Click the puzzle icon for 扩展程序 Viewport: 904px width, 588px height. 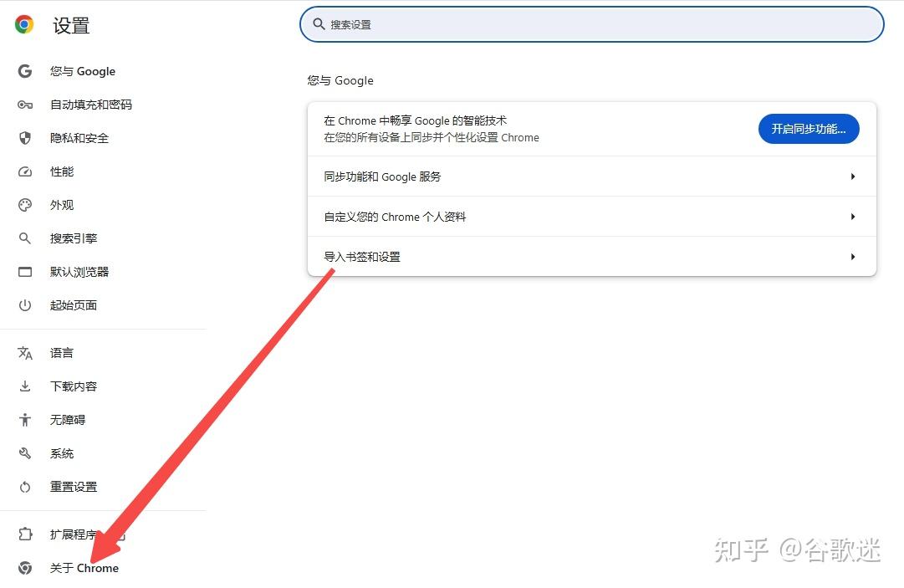tap(25, 534)
